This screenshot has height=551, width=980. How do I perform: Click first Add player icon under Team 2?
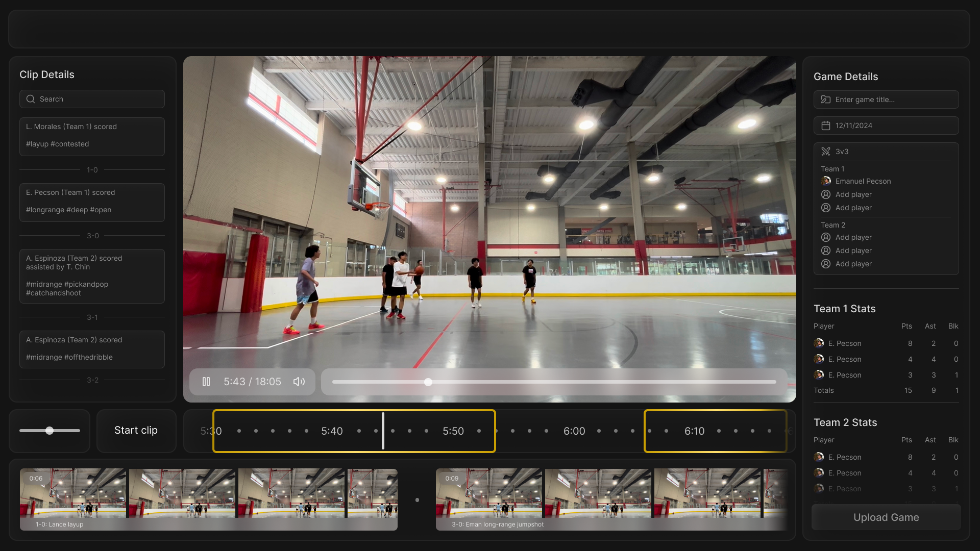pyautogui.click(x=826, y=237)
